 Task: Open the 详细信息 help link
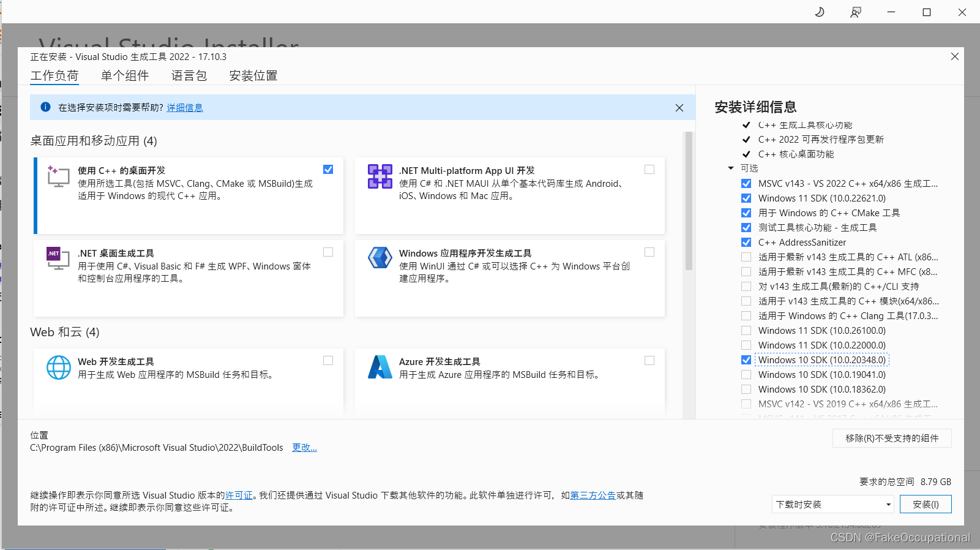(185, 108)
